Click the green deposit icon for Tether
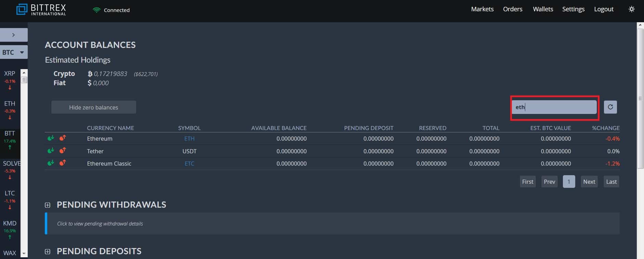Viewport: 644px width, 259px height. [51, 151]
